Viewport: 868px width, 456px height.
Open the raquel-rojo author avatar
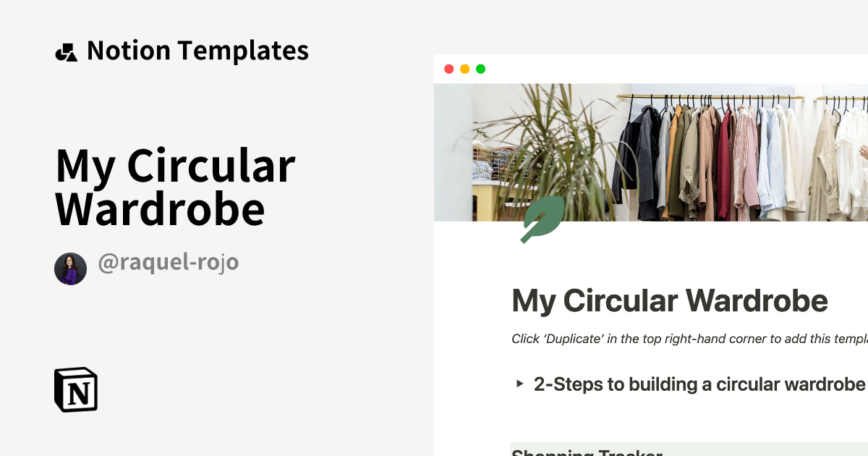tap(70, 269)
